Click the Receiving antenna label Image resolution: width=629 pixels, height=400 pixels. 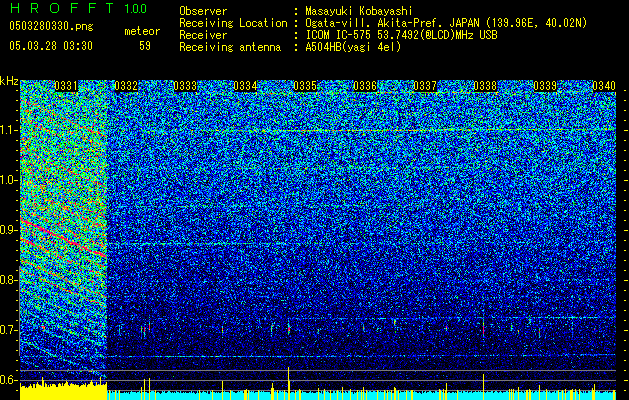(x=230, y=47)
